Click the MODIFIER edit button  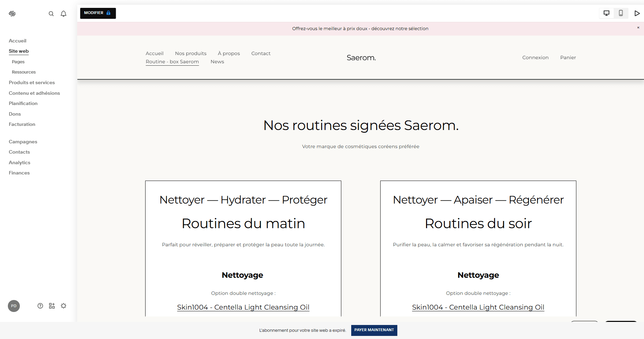point(98,13)
